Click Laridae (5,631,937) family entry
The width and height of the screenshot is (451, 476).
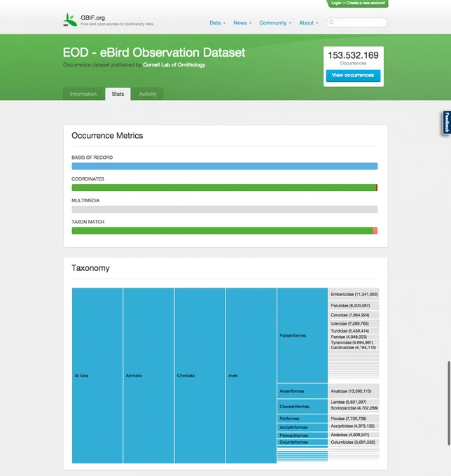(354, 402)
